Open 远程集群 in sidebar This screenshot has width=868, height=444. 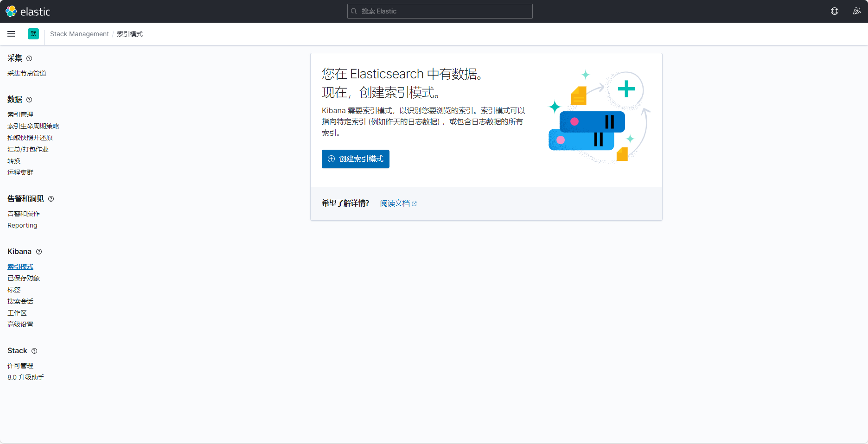point(20,172)
